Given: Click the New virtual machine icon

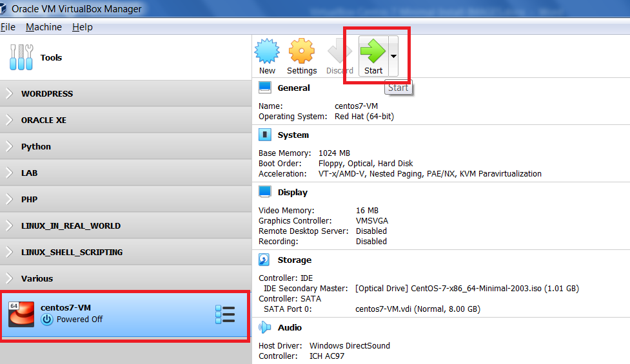Looking at the screenshot, I should point(267,51).
